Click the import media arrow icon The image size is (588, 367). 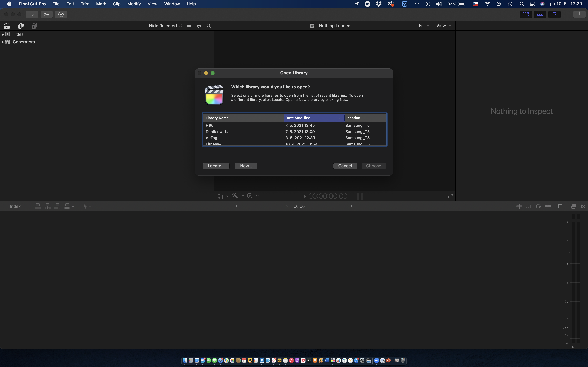(x=32, y=14)
